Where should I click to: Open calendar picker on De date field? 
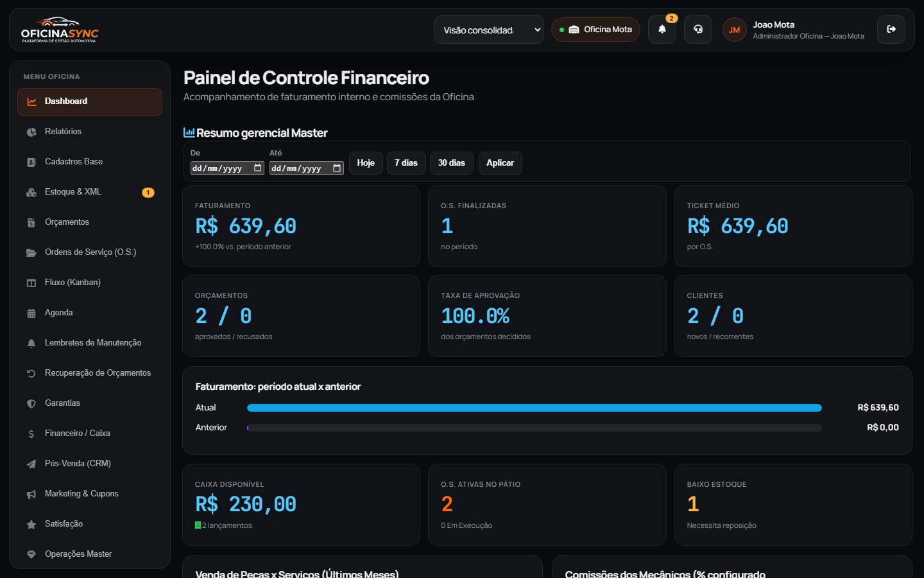coord(258,168)
